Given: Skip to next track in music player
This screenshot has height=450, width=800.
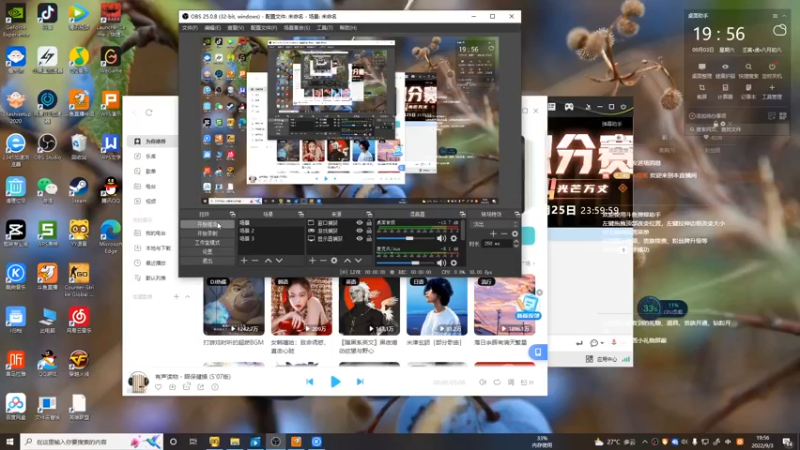Looking at the screenshot, I should coord(360,382).
